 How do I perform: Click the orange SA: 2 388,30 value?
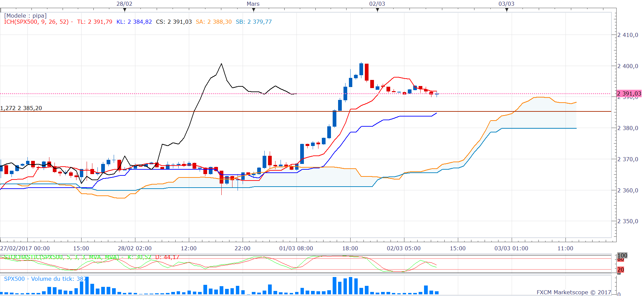point(214,22)
